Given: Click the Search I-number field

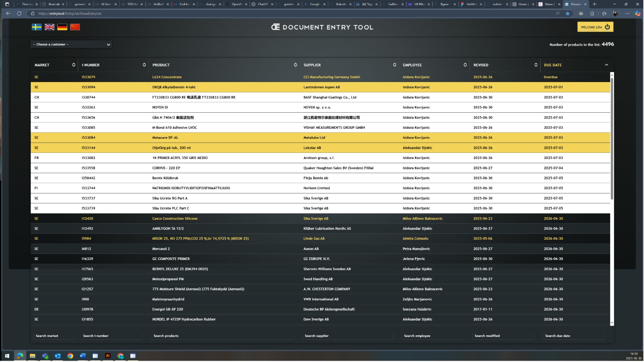Looking at the screenshot, I should 111,336.
